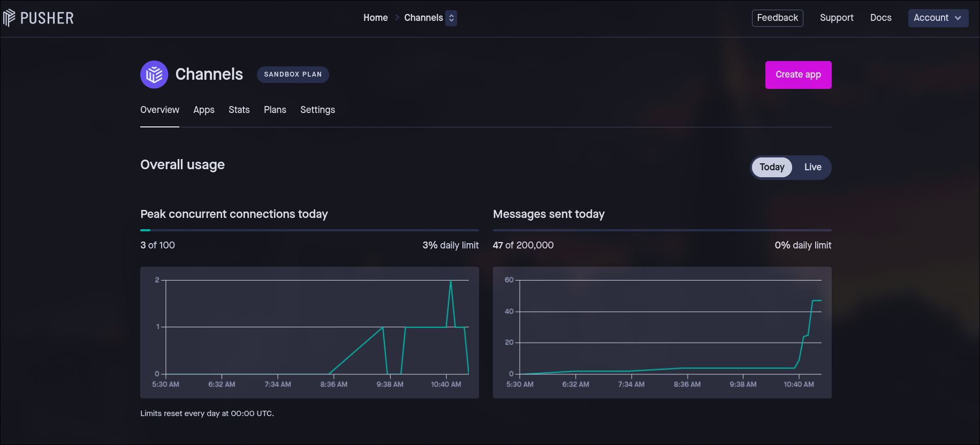
Task: Click the Pusher logo icon
Action: tap(9, 18)
